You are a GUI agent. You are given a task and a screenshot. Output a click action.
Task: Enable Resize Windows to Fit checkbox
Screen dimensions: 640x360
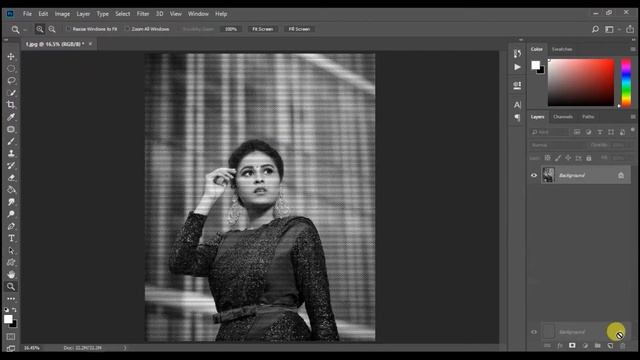click(x=68, y=29)
